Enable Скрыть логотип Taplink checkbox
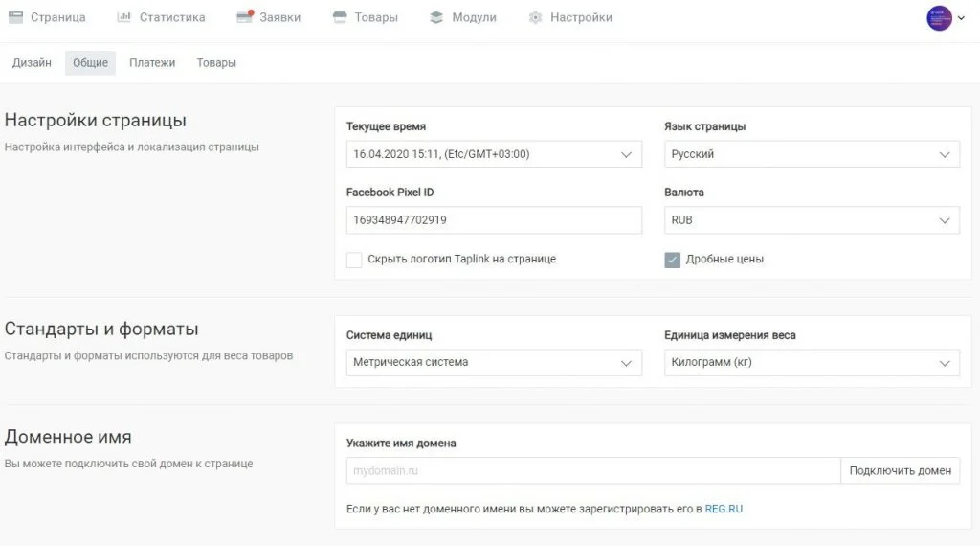This screenshot has height=546, width=980. (x=354, y=260)
